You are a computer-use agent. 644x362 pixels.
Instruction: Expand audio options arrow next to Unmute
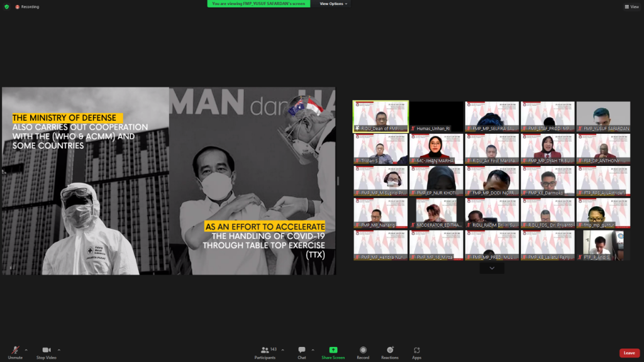click(26, 350)
